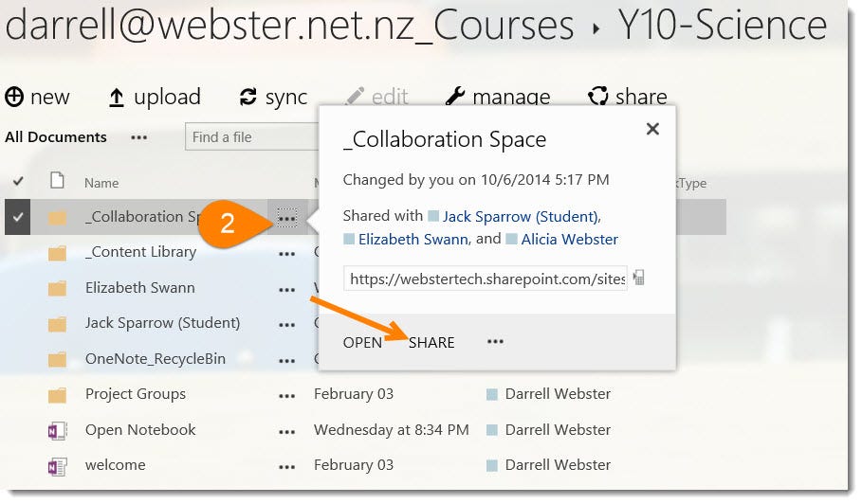Viewport: 862px width, 504px height.
Task: Click the upload arrow icon
Action: [117, 97]
